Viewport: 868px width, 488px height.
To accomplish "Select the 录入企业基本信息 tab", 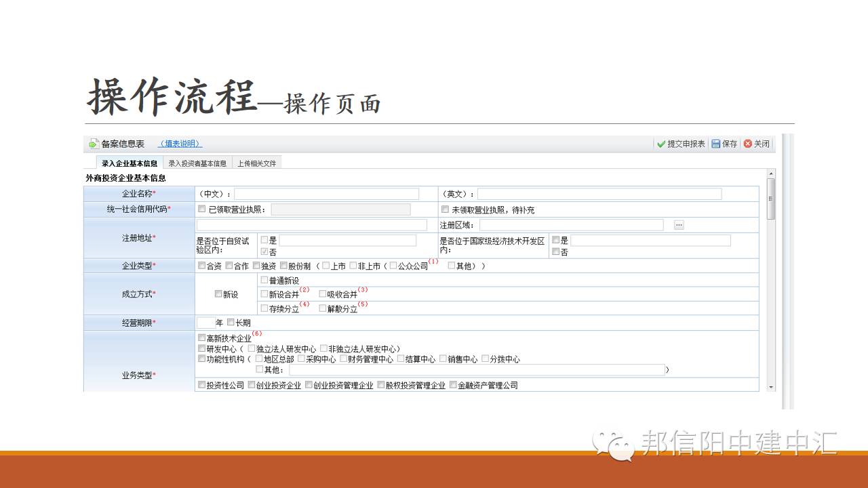I will [x=130, y=163].
